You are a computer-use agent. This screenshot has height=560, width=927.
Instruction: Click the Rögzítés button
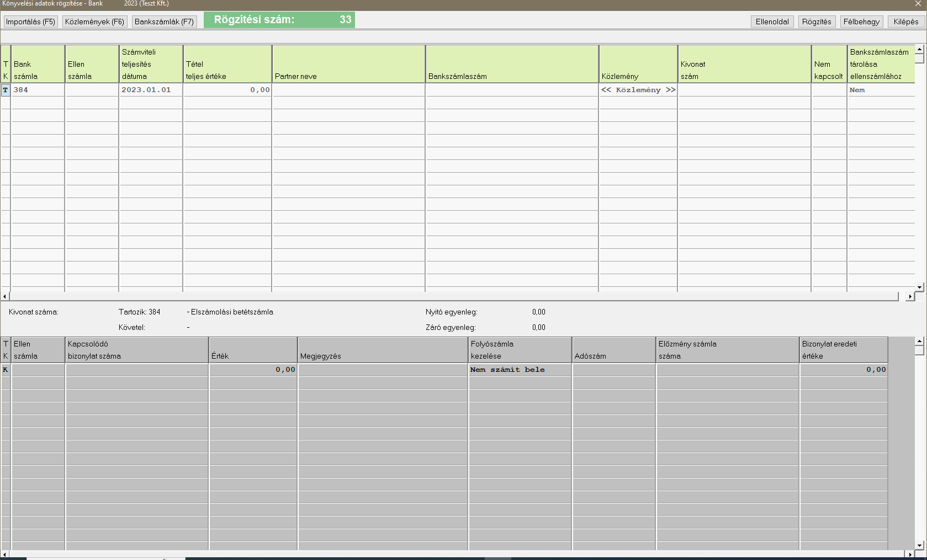pos(816,22)
